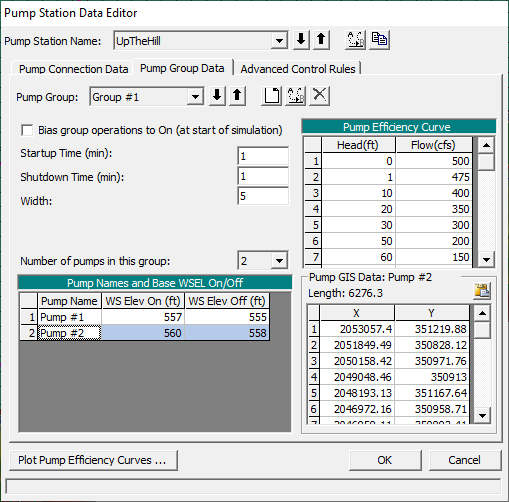Image resolution: width=509 pixels, height=502 pixels.
Task: Click WS Elev On value 560
Action: click(x=143, y=333)
